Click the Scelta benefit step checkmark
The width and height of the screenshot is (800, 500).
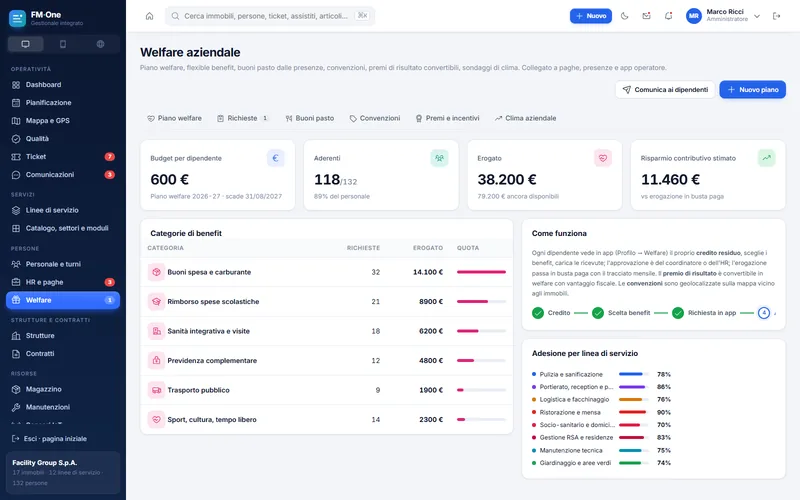tap(598, 313)
